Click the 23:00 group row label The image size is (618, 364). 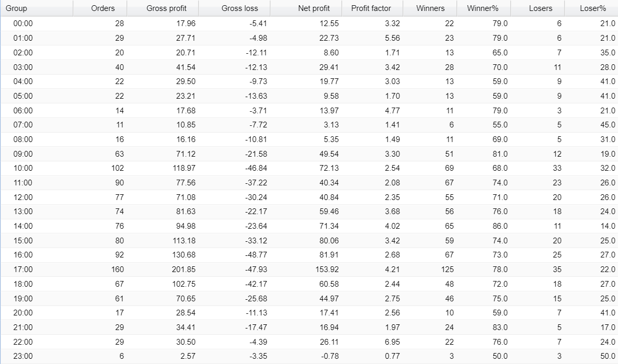pos(23,356)
